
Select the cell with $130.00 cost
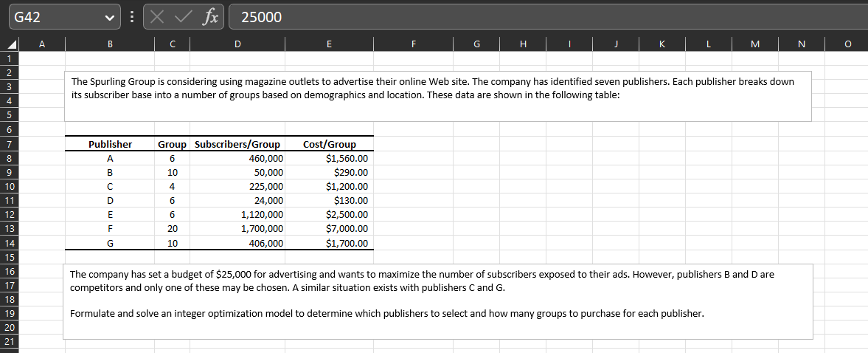[x=330, y=201]
